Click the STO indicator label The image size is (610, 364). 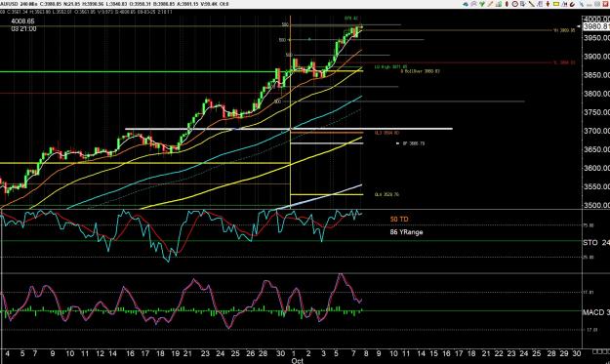coord(590,242)
